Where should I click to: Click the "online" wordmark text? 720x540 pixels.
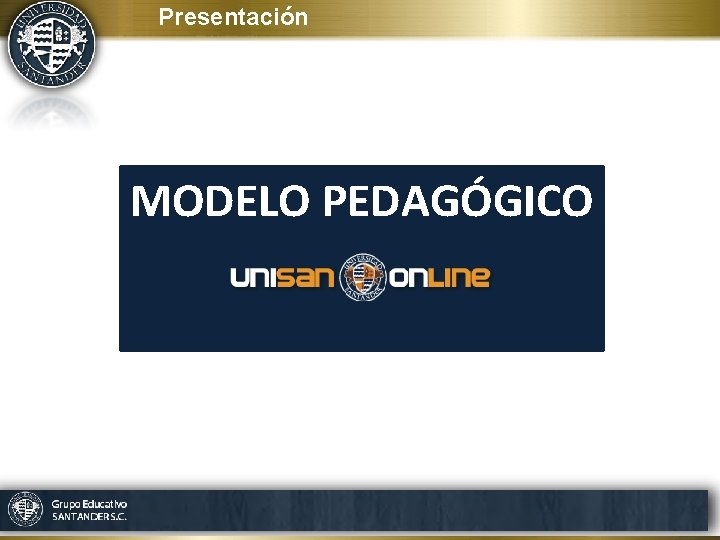point(440,277)
